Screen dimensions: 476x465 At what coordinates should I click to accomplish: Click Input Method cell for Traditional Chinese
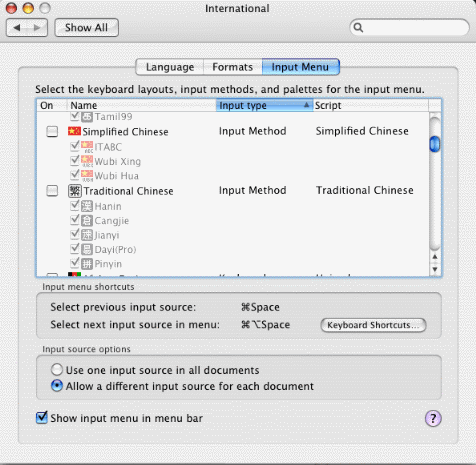click(x=253, y=190)
